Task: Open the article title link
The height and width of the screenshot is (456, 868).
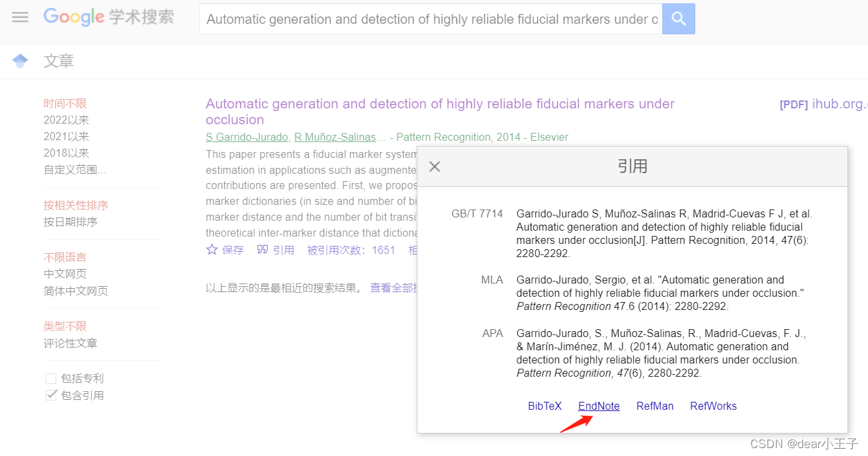Action: 440,112
